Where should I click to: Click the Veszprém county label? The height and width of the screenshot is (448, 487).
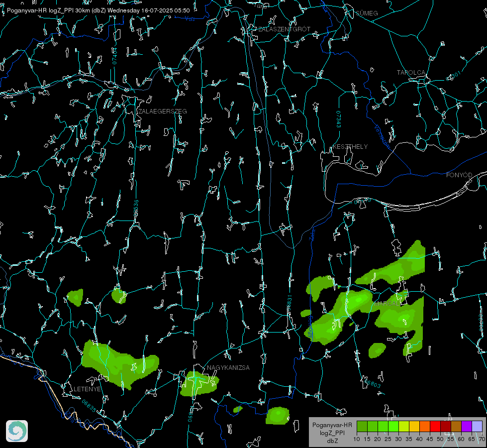(382, 136)
